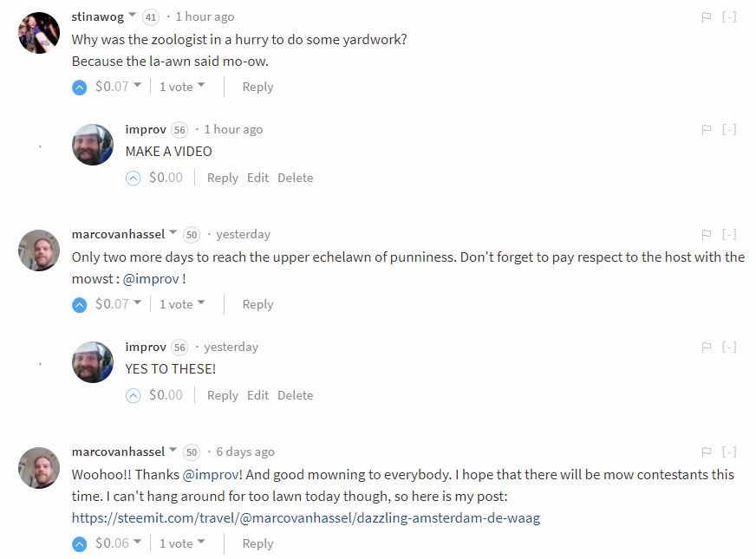Open stinawog username dropdown menu

(132, 16)
